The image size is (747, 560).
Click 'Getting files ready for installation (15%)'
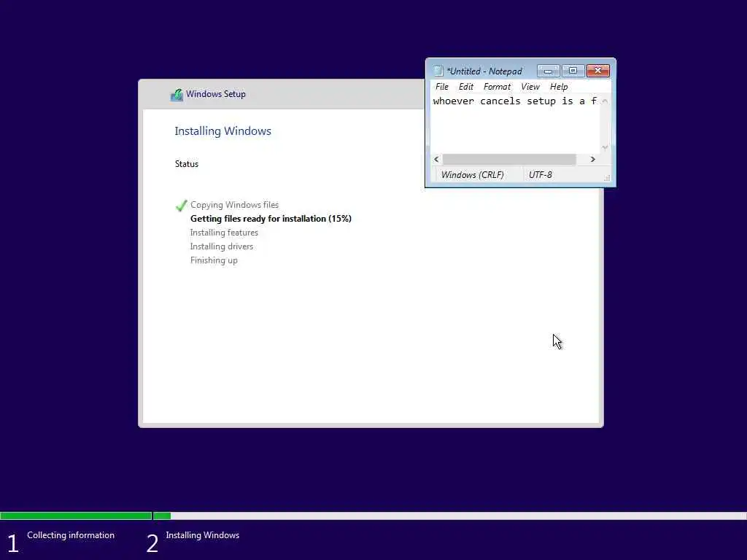[x=271, y=219]
